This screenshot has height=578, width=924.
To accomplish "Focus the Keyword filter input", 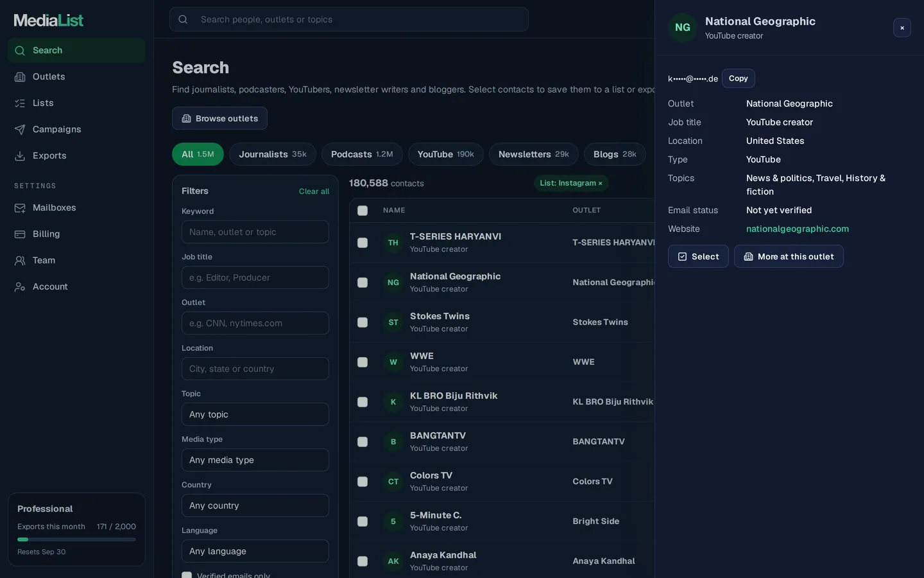I will click(x=255, y=232).
